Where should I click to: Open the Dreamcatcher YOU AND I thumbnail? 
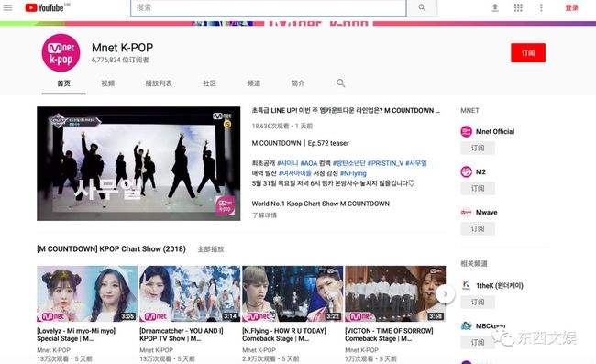coord(190,293)
